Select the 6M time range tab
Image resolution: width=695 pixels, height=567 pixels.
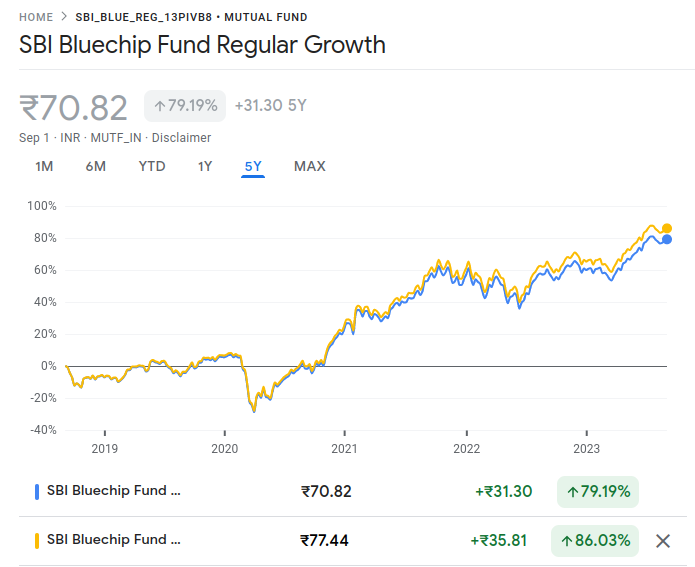point(96,166)
